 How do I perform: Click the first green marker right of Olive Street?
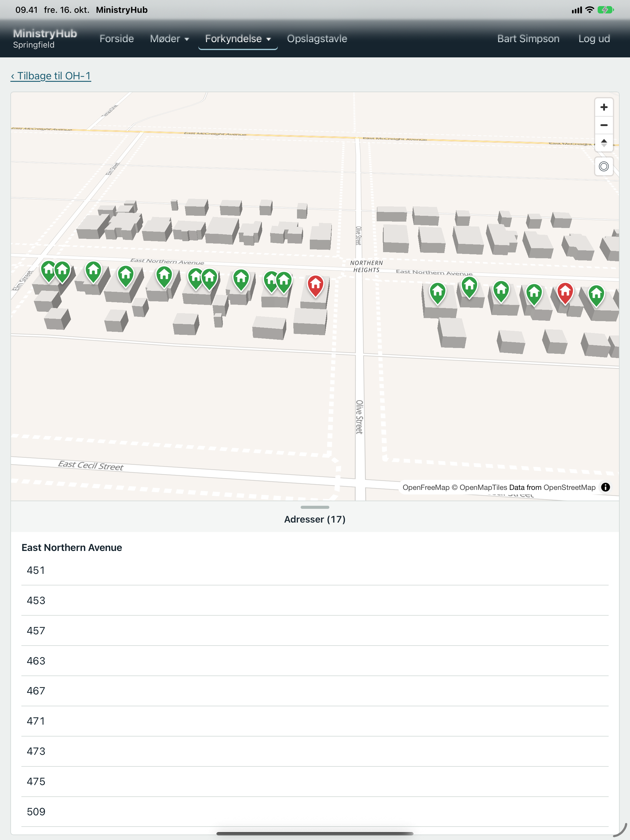coord(437,293)
